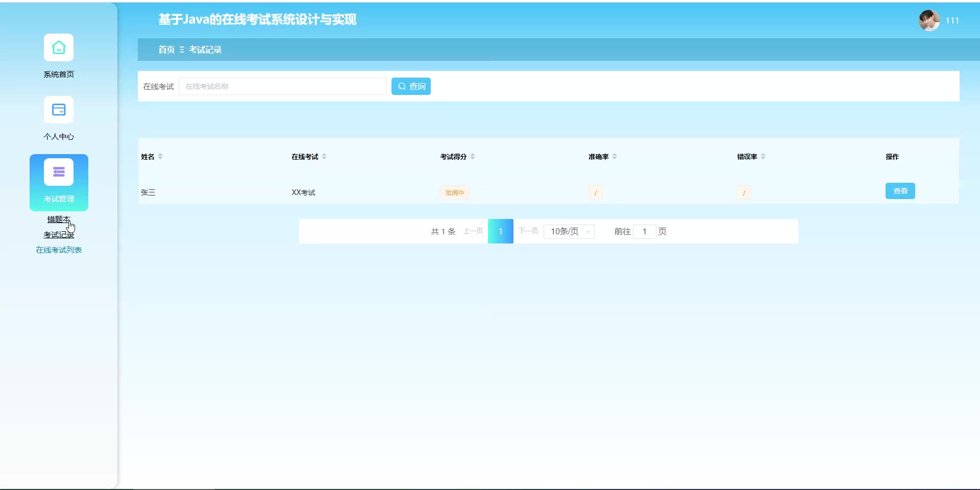Screen dimensions: 980x490
Task: Go to 在线考试列表 submenu item
Action: [59, 250]
